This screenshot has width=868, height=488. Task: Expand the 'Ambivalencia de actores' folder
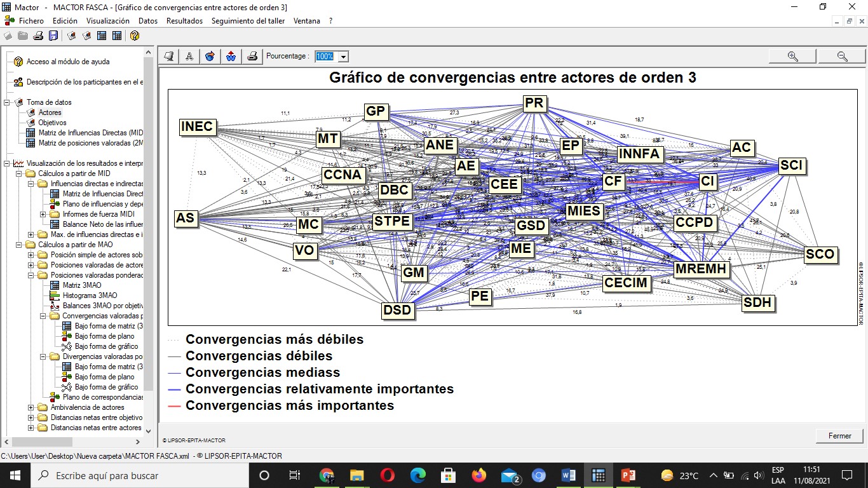click(x=31, y=407)
